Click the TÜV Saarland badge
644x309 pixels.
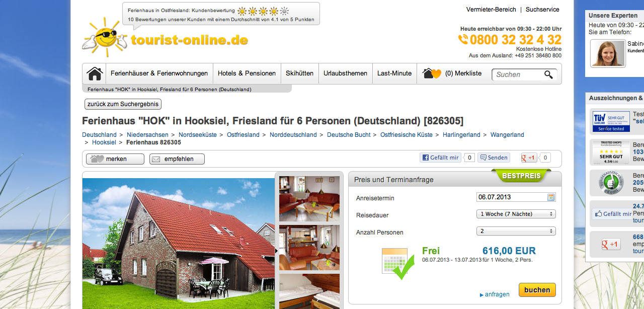[x=611, y=121]
